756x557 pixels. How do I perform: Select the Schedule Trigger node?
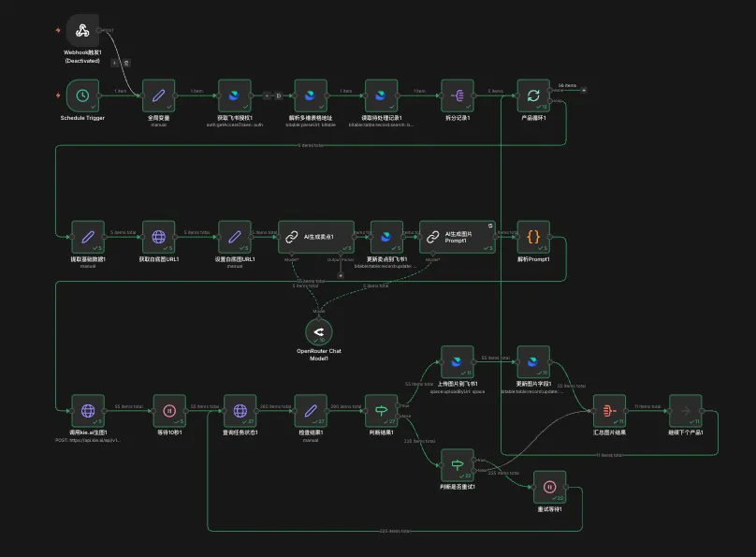[x=83, y=95]
